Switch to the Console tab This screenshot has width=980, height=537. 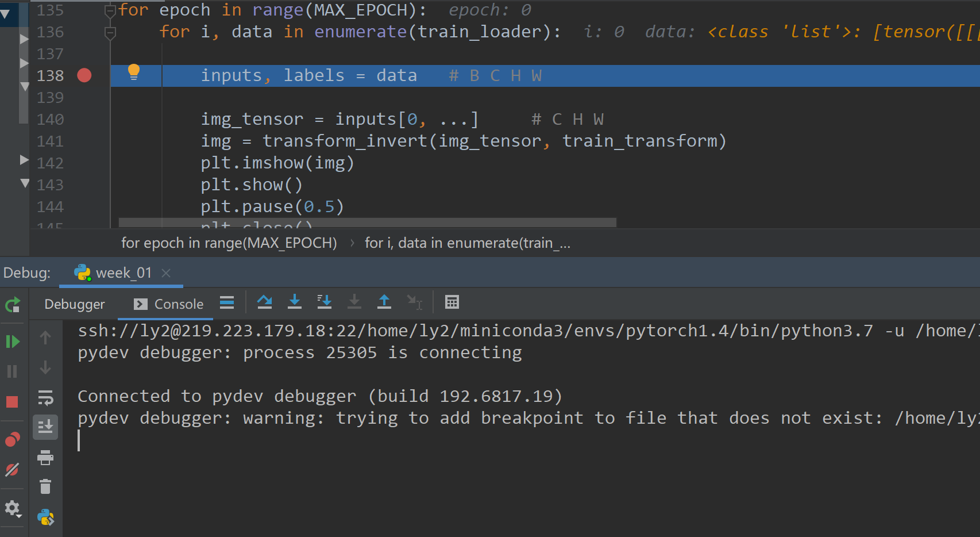click(x=168, y=304)
